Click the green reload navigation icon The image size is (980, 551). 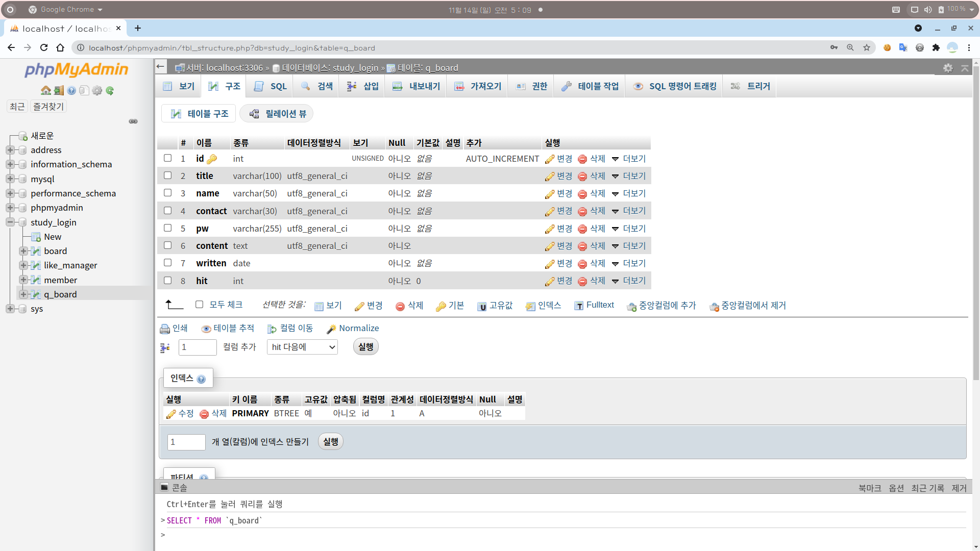point(110,90)
